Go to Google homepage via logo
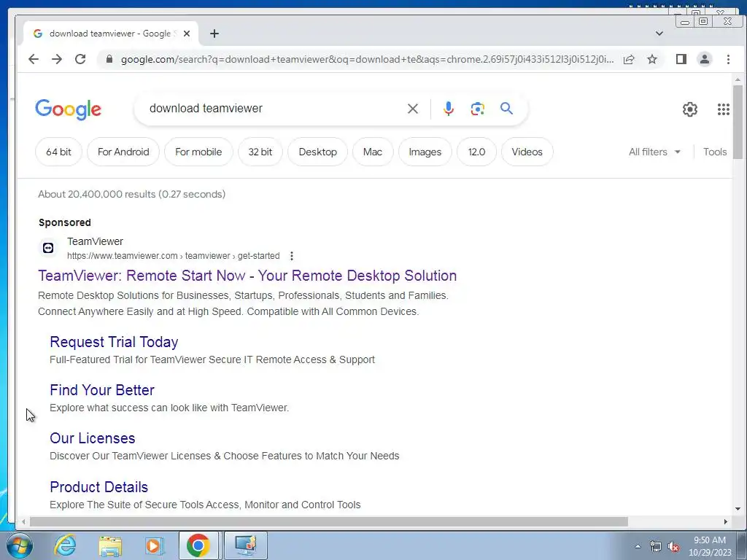This screenshot has height=560, width=747. coord(68,109)
